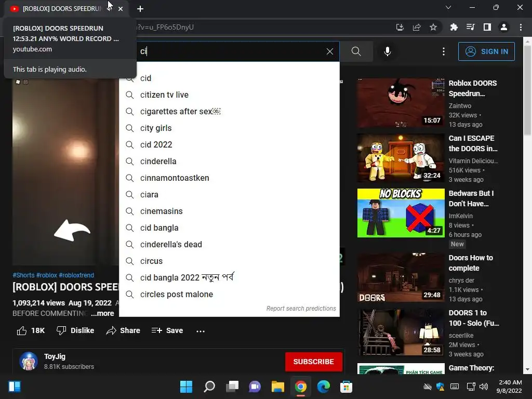Click the volume speaker tray icon

pyautogui.click(x=484, y=387)
